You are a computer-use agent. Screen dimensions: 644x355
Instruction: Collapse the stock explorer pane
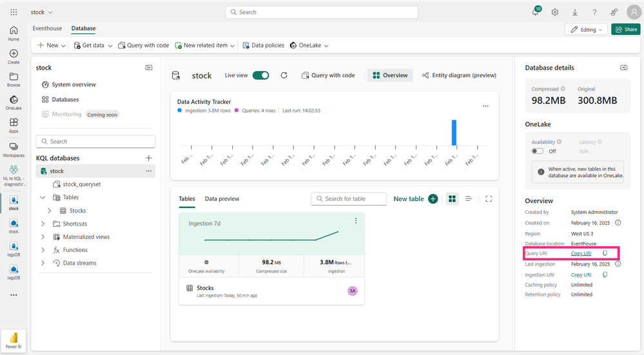(149, 68)
